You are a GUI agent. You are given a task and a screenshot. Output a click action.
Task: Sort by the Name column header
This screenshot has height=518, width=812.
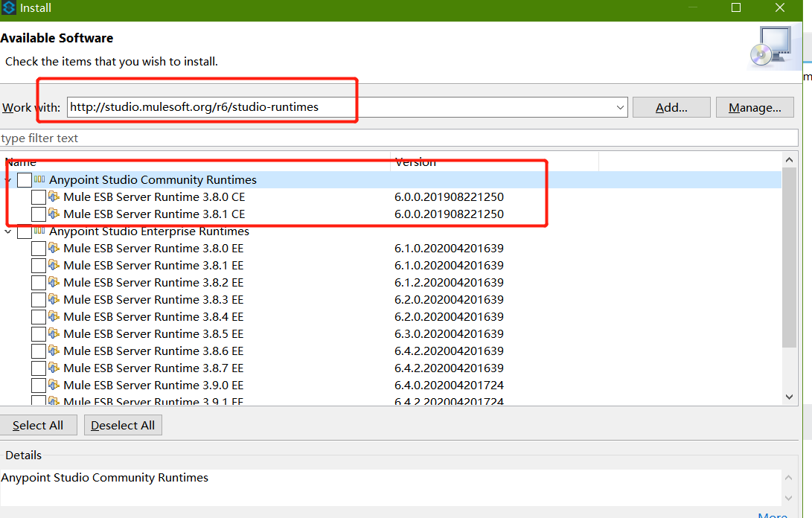[196, 162]
